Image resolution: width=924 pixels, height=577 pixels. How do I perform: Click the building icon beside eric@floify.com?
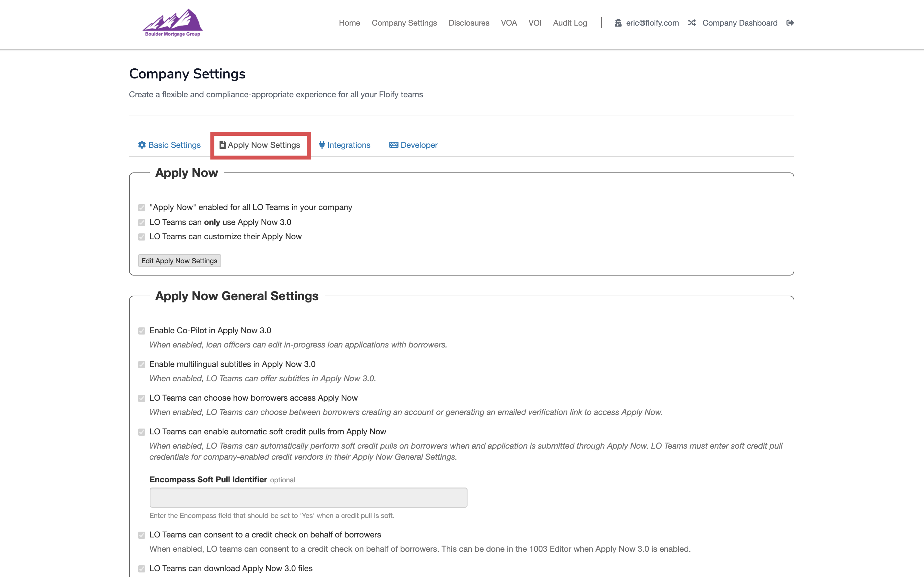(618, 23)
